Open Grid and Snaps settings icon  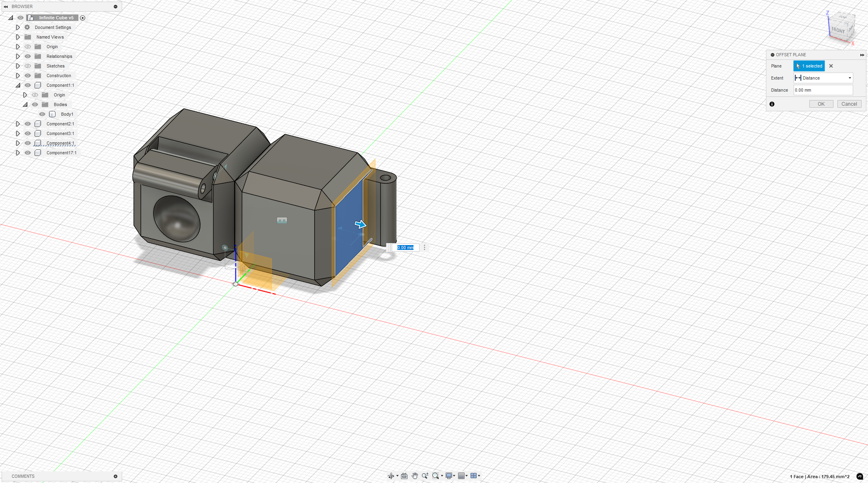point(461,476)
